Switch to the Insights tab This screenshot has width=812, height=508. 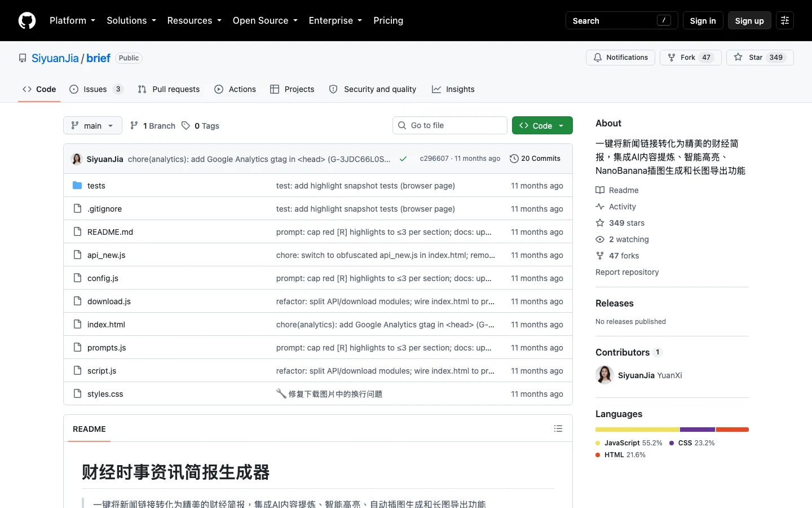point(453,89)
